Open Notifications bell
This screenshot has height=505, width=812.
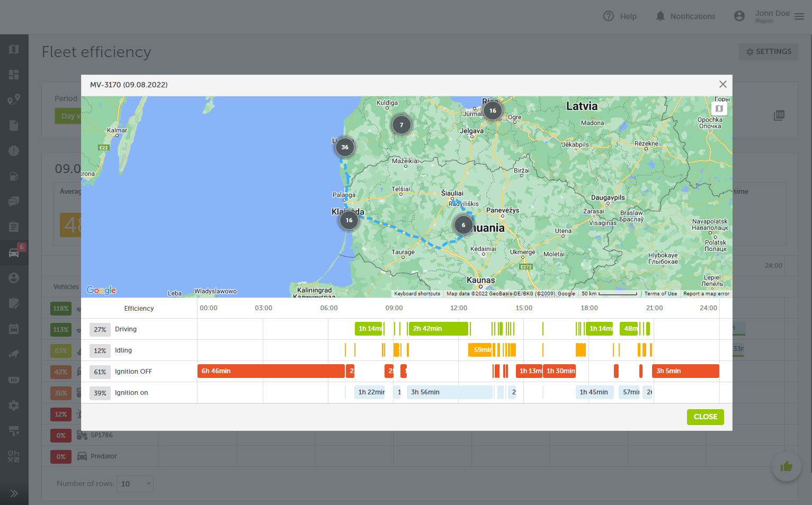[660, 16]
